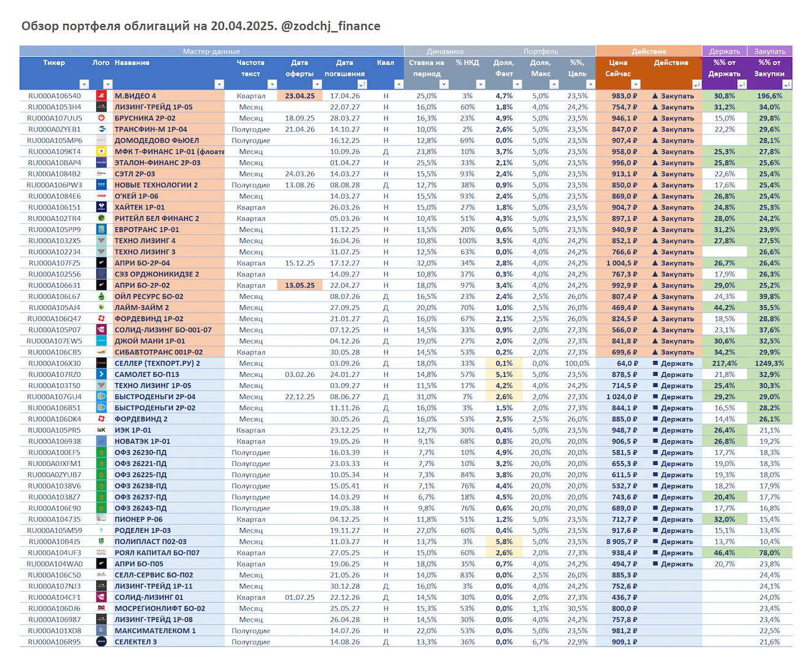
Task: Open the Действие column filter dropdown
Action: tap(697, 85)
